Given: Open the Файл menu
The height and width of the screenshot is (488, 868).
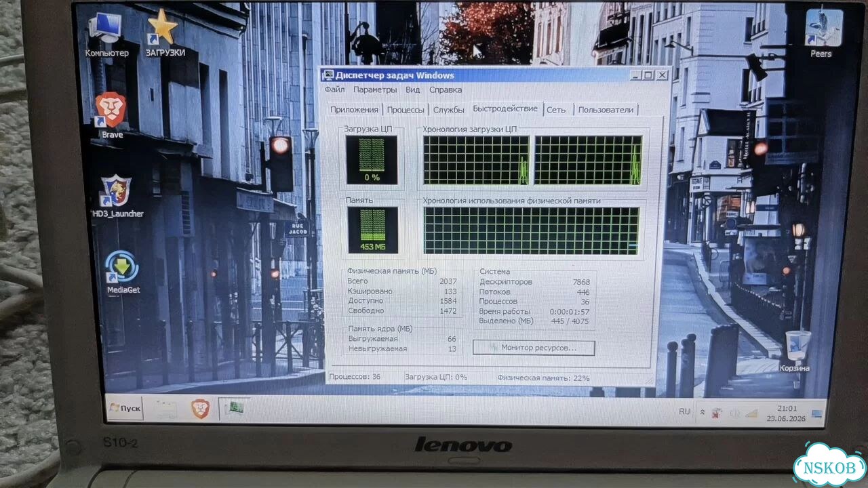Looking at the screenshot, I should [334, 89].
